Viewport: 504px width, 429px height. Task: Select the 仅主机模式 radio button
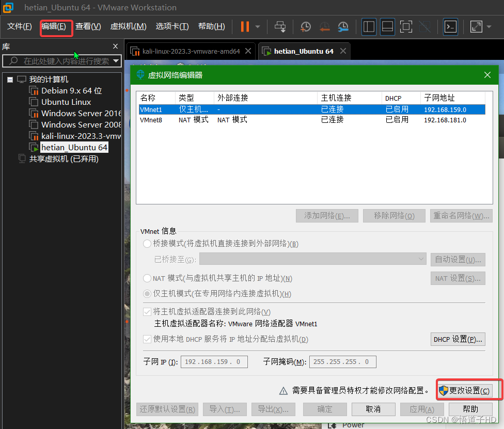pos(147,294)
